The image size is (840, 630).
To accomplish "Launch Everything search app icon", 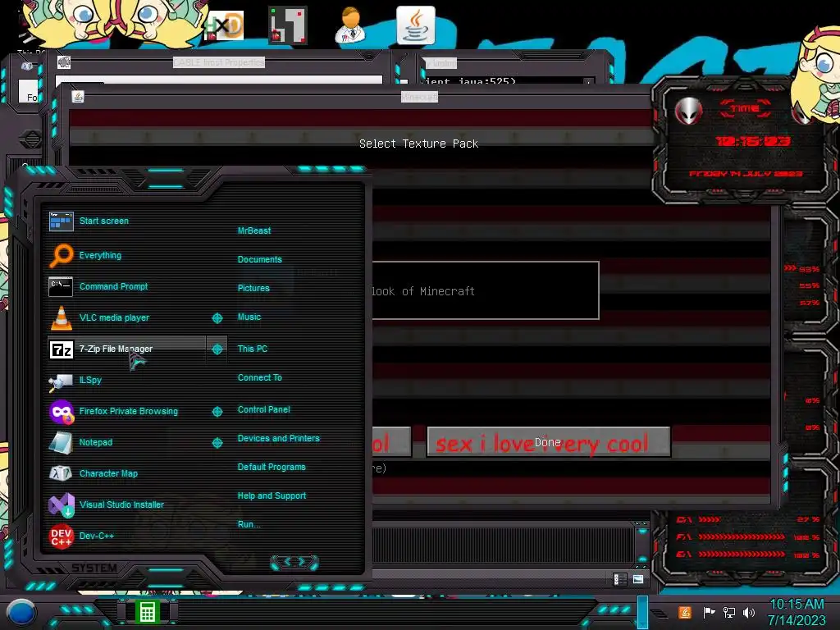I will pyautogui.click(x=61, y=256).
